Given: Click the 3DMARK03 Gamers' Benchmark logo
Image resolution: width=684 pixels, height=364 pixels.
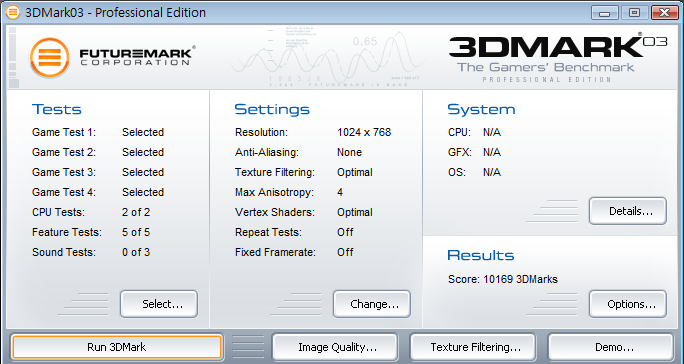Looking at the screenshot, I should point(557,58).
